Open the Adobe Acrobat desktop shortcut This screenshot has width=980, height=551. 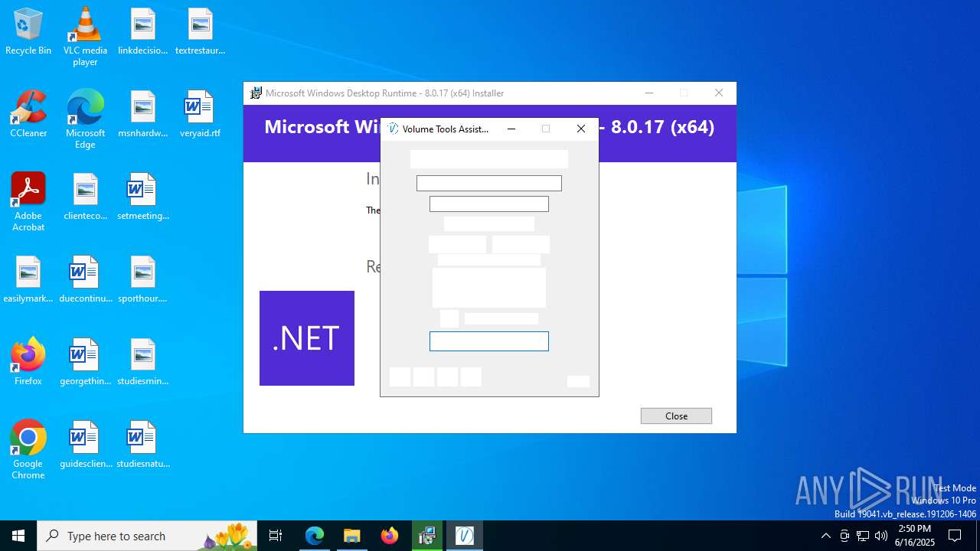28,201
